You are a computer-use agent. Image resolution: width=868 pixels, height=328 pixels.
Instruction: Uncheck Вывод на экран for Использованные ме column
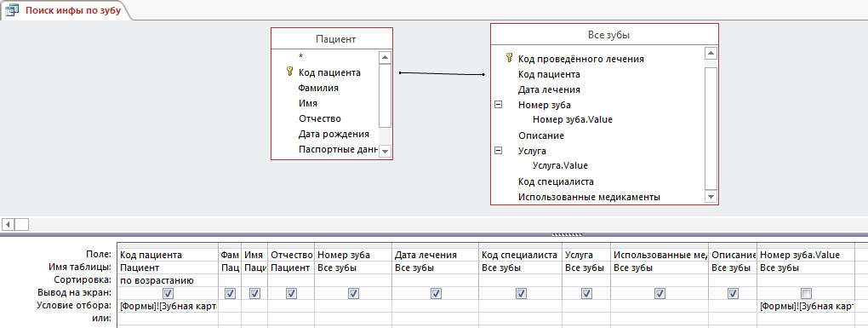pos(660,293)
